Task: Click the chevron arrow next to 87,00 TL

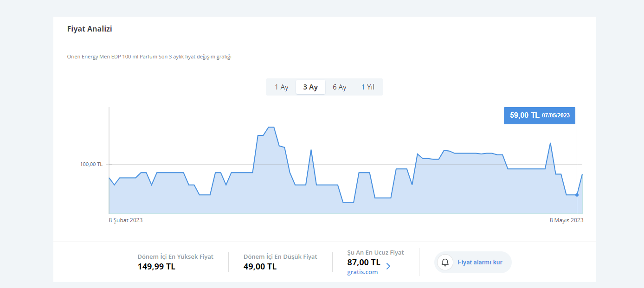Action: tap(388, 266)
